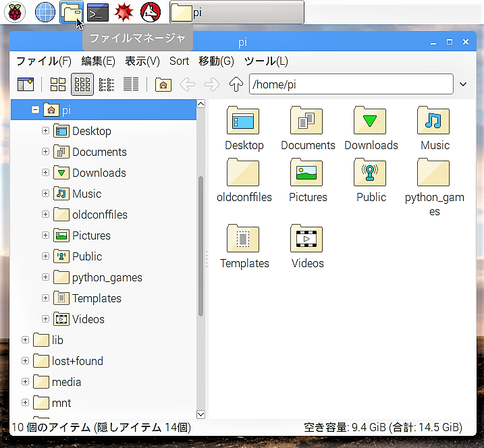The width and height of the screenshot is (484, 448).
Task: Open the Sort menu
Action: (x=179, y=61)
